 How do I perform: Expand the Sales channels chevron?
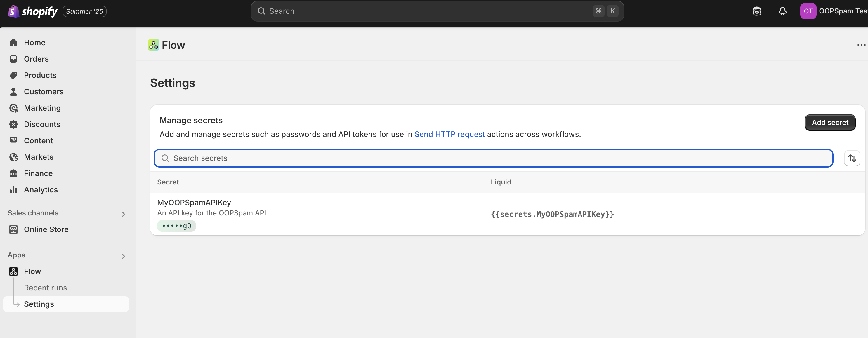[123, 214]
